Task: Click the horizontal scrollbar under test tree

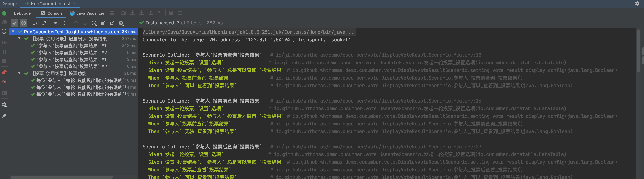Action: [62, 177]
